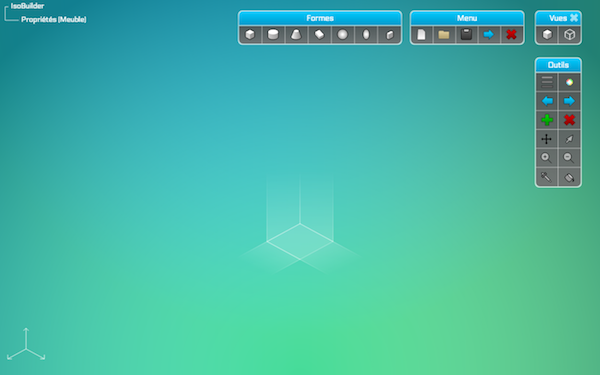Close the Vues panel with its X
Image resolution: width=600 pixels, height=375 pixels.
(574, 18)
